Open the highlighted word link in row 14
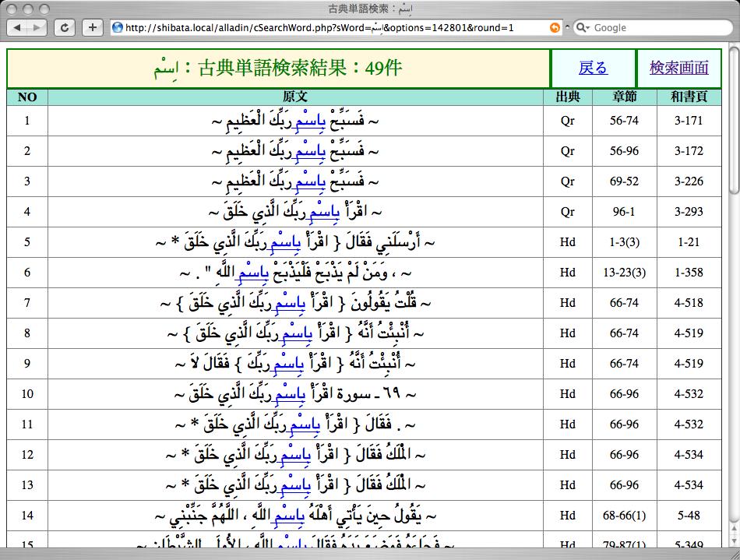The height and width of the screenshot is (560, 740). [288, 516]
